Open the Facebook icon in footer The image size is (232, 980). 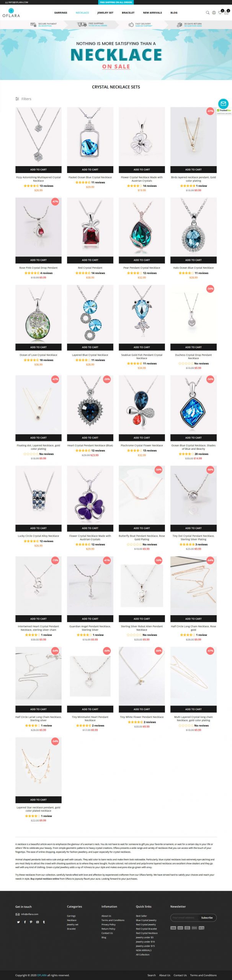(x=25, y=922)
